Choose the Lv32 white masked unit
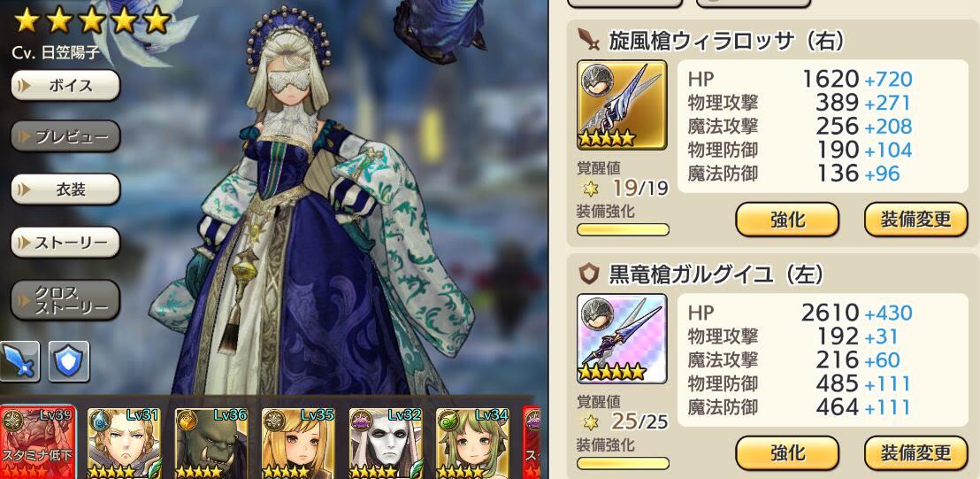 click(x=385, y=443)
